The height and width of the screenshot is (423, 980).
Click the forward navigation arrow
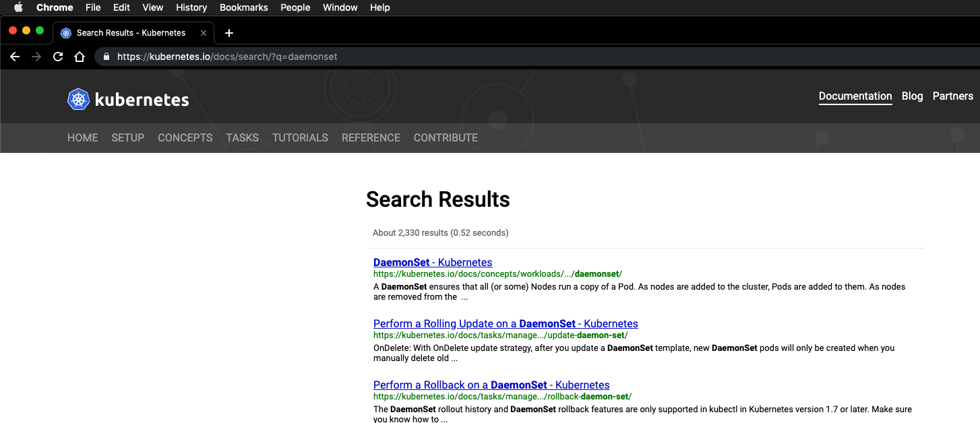point(36,57)
